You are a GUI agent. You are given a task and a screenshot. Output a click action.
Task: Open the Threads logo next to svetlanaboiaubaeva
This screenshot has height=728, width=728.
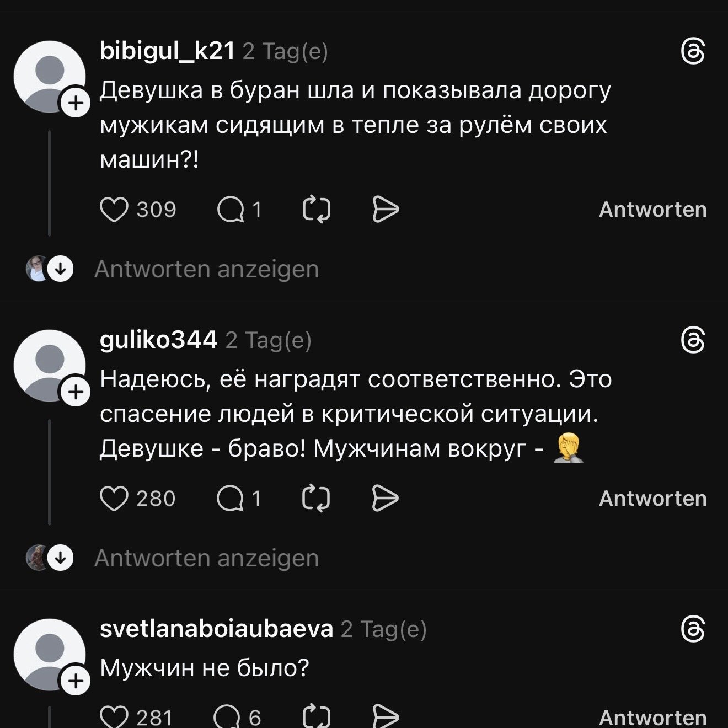point(693,630)
